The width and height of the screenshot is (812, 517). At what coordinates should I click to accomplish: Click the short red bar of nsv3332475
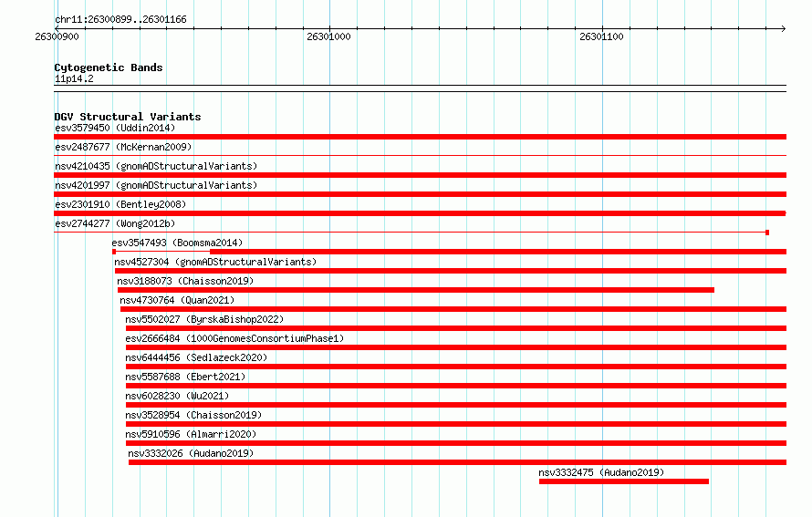(624, 481)
